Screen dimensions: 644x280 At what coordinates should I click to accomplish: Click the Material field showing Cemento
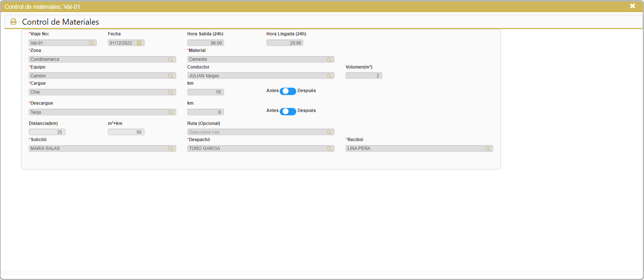pyautogui.click(x=261, y=59)
